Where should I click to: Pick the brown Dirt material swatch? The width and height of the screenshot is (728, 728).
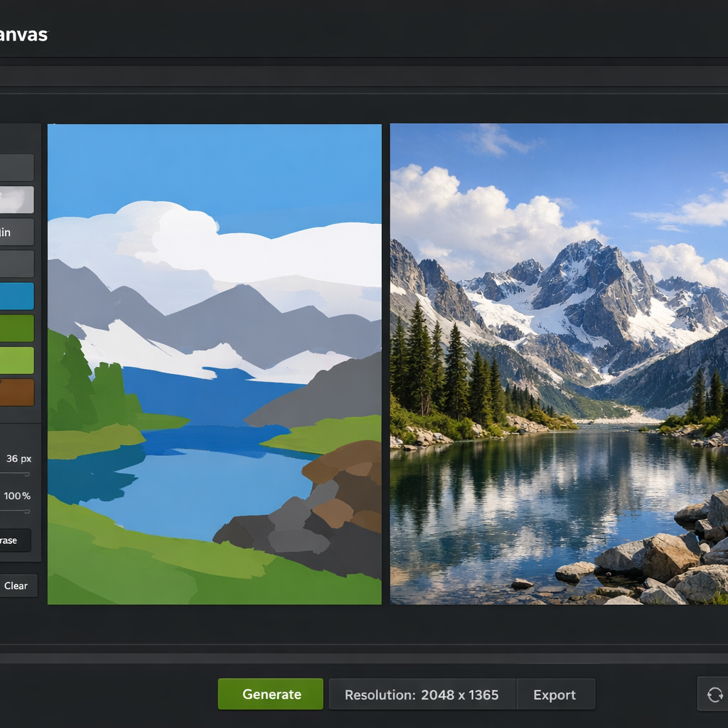click(14, 392)
